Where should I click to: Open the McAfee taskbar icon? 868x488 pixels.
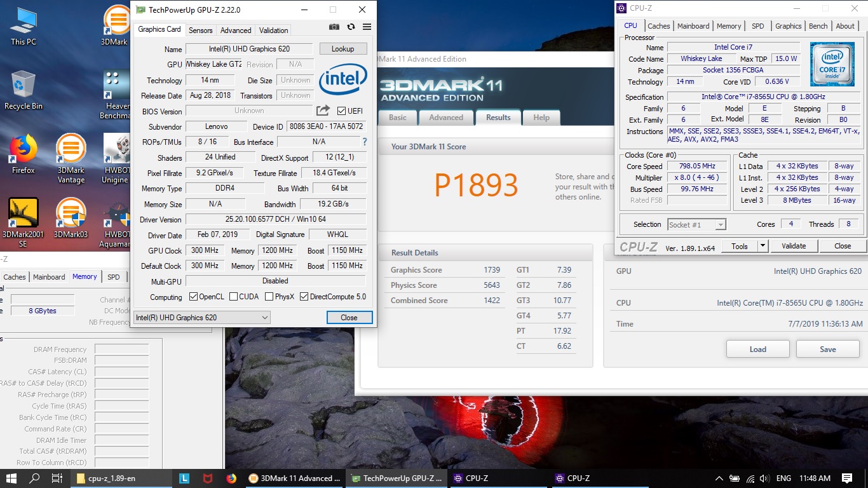pos(208,478)
